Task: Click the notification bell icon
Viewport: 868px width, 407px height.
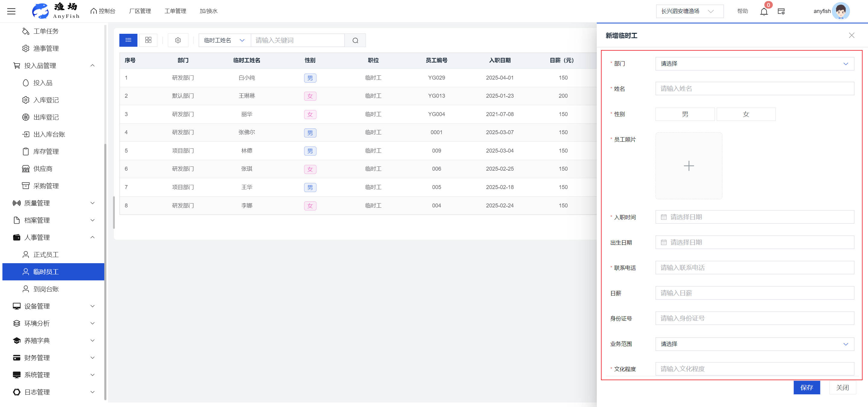Action: [763, 11]
